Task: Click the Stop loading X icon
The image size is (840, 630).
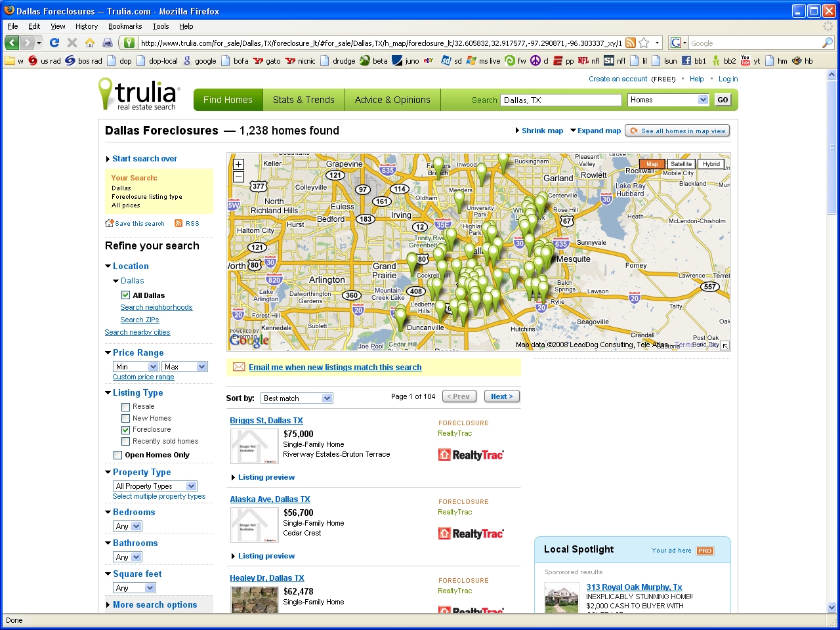Action: (x=72, y=43)
